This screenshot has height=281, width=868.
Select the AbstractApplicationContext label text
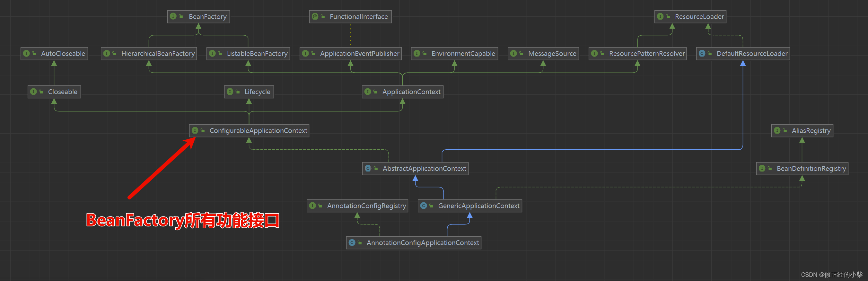[x=424, y=169]
